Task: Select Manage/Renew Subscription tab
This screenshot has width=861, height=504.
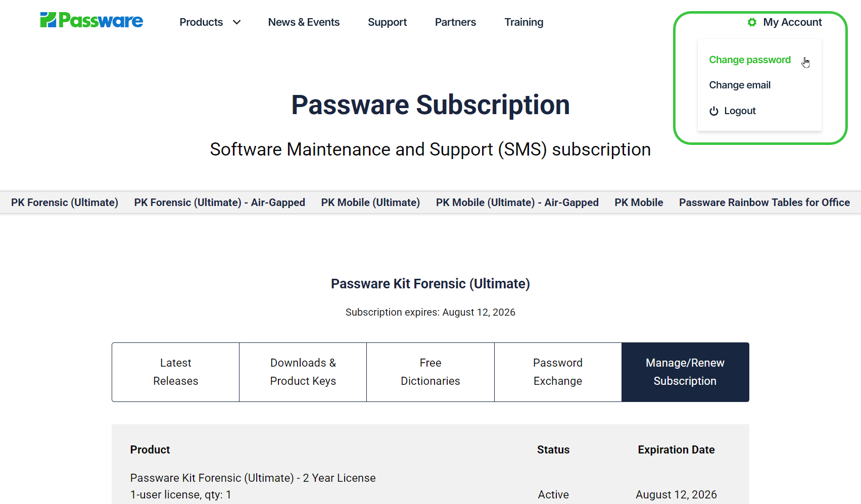Action: pos(685,372)
